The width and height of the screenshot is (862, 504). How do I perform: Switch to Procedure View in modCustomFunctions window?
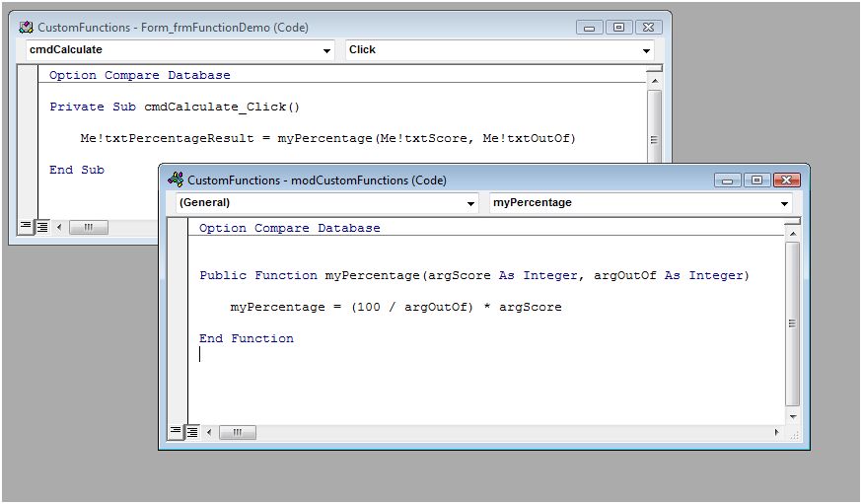click(176, 432)
